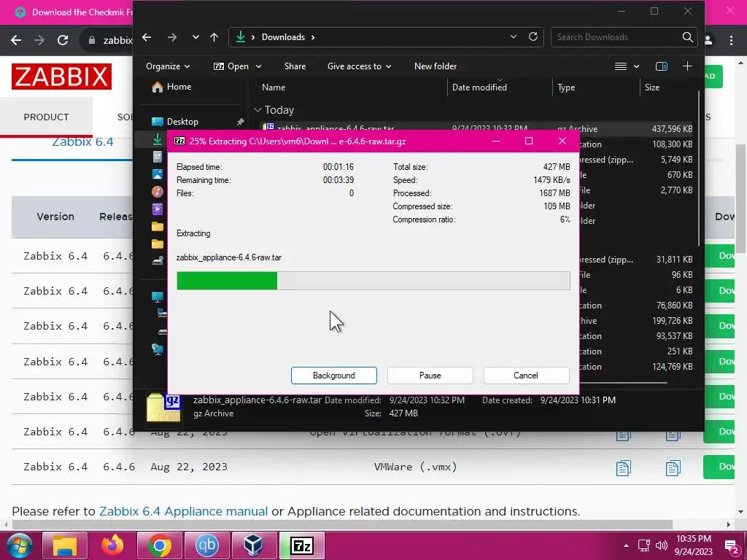Change view layout icon in Explorer
The width and height of the screenshot is (747, 560).
point(620,66)
